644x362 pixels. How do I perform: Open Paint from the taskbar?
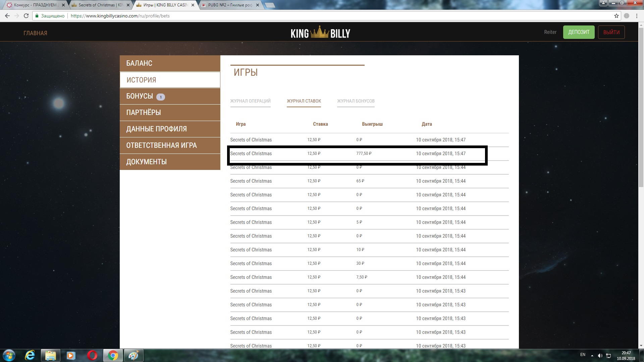[x=133, y=355]
